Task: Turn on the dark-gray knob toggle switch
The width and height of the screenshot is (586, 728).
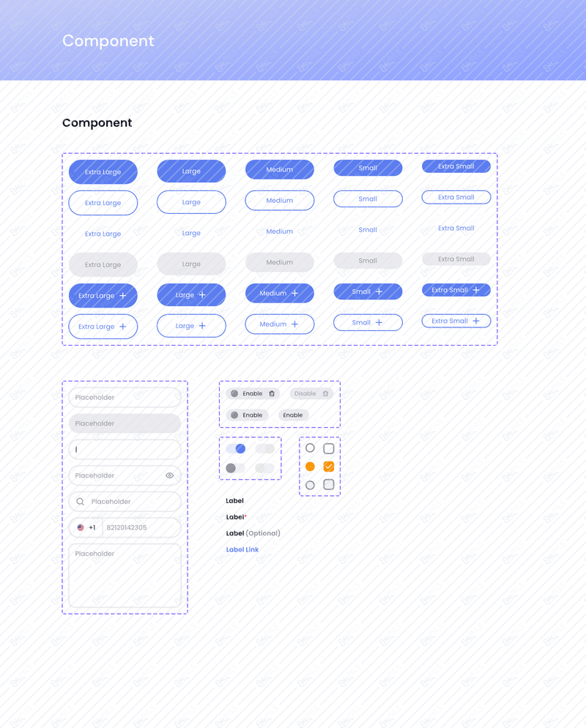Action: click(x=236, y=468)
